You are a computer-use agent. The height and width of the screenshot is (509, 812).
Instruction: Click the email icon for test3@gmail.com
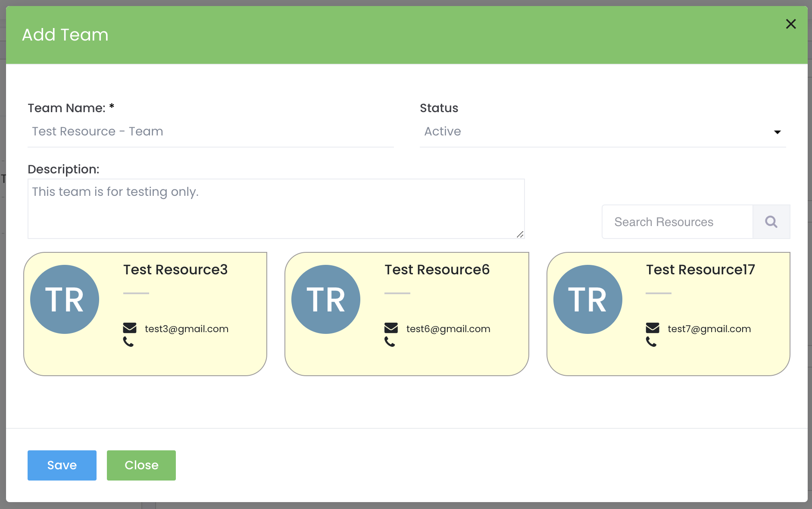click(130, 328)
